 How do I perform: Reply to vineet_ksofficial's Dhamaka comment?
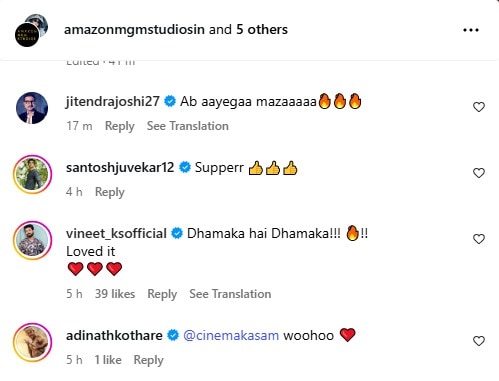point(162,294)
